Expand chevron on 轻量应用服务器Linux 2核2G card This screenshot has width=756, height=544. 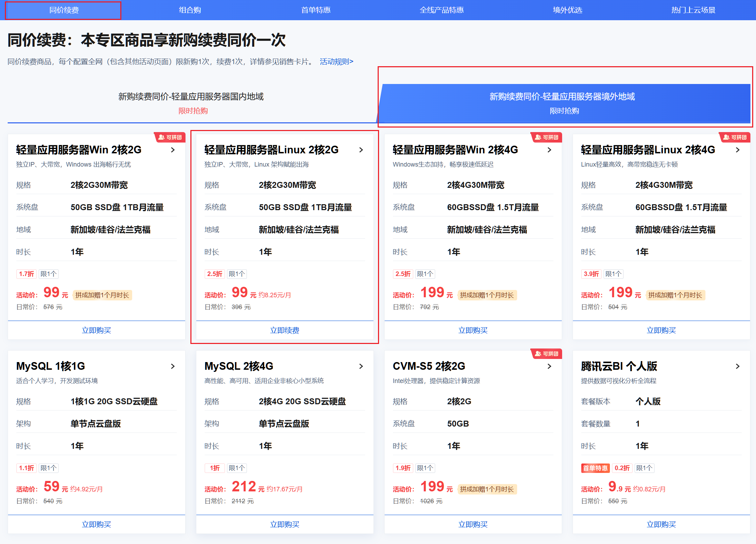click(361, 150)
